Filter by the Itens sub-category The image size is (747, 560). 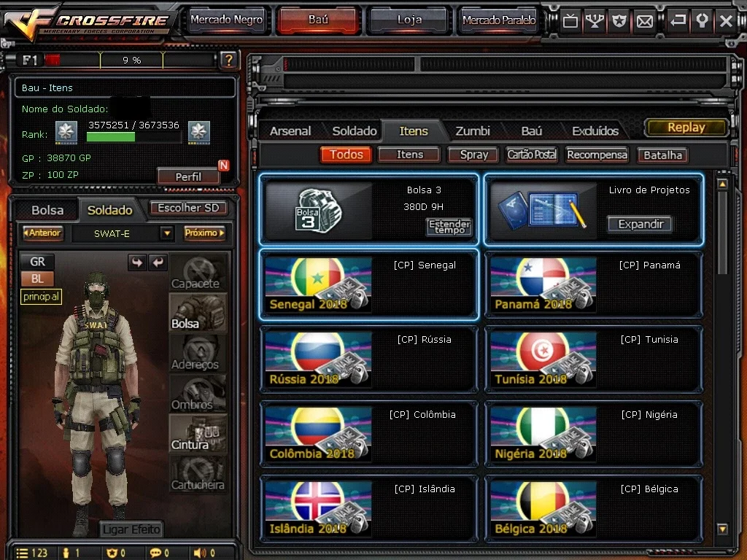coord(410,155)
